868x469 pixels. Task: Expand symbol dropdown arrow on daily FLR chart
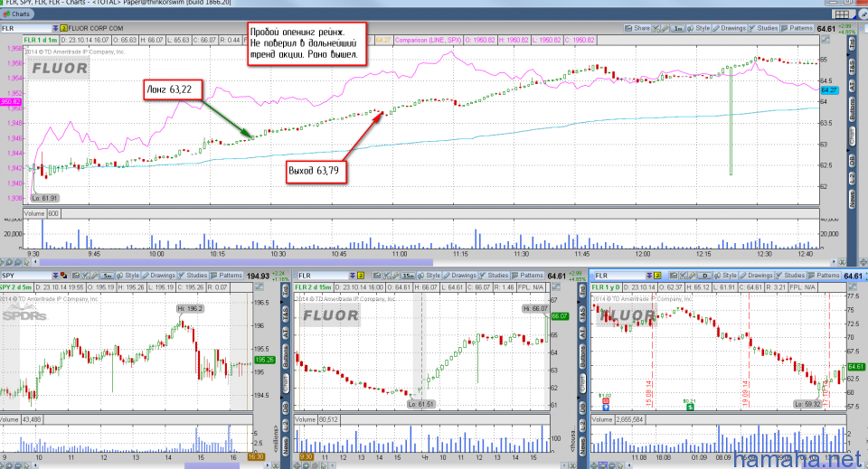click(649, 276)
